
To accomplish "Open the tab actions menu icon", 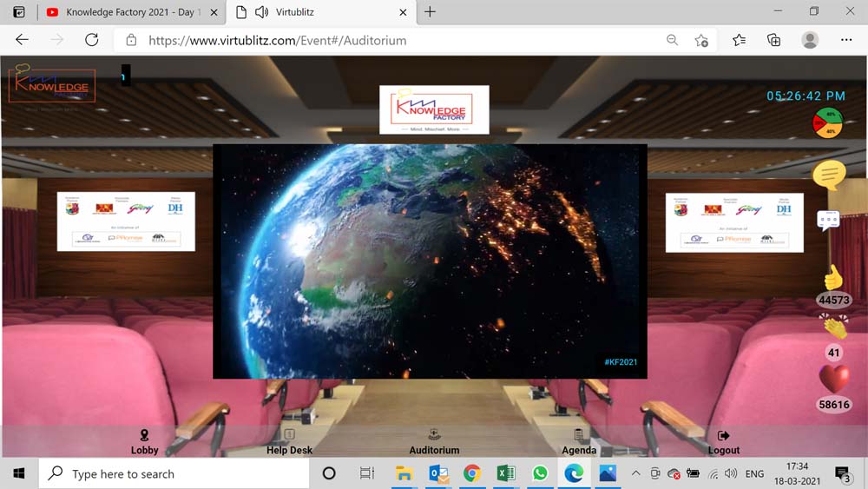I will pos(19,12).
